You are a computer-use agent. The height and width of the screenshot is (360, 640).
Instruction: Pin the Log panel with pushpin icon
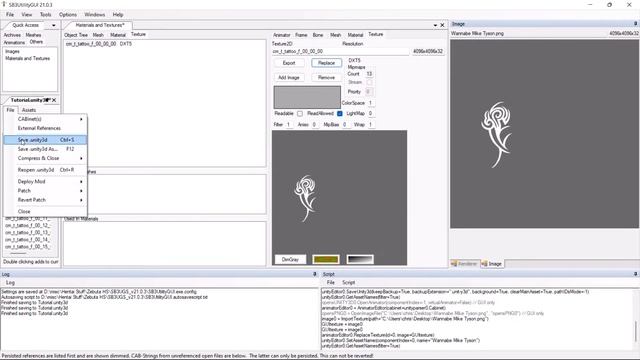point(314,274)
